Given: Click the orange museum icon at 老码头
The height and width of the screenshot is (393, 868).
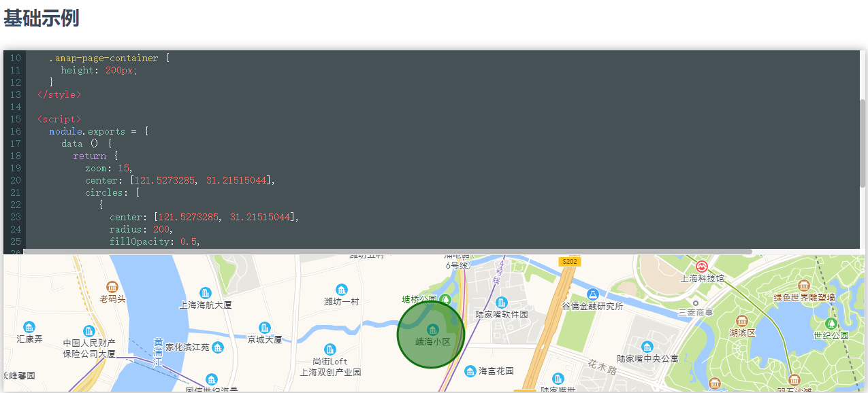Looking at the screenshot, I should pos(112,287).
